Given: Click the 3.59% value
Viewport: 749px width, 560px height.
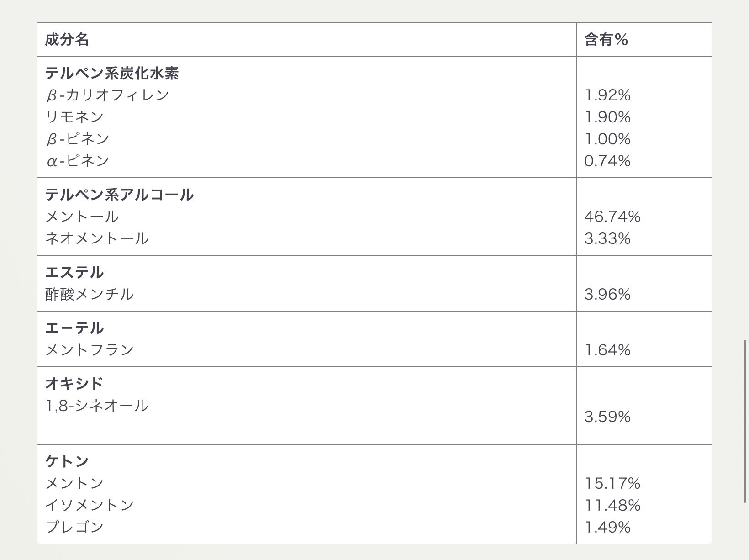Looking at the screenshot, I should pos(607,417).
